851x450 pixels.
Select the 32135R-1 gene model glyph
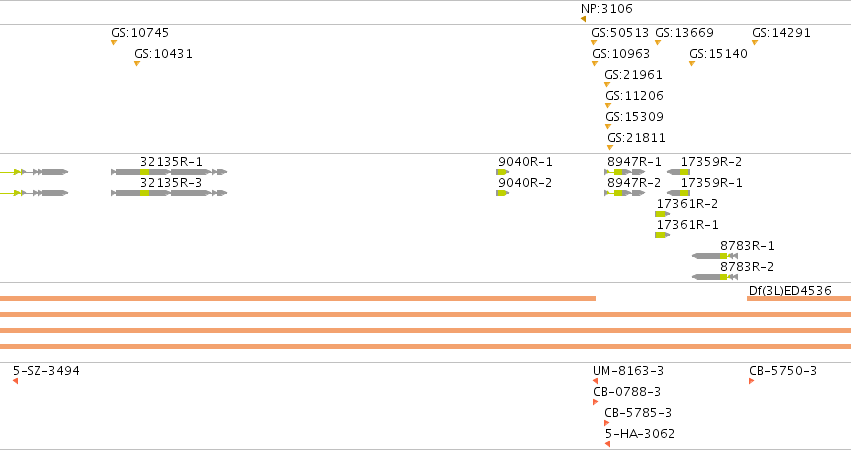click(169, 172)
